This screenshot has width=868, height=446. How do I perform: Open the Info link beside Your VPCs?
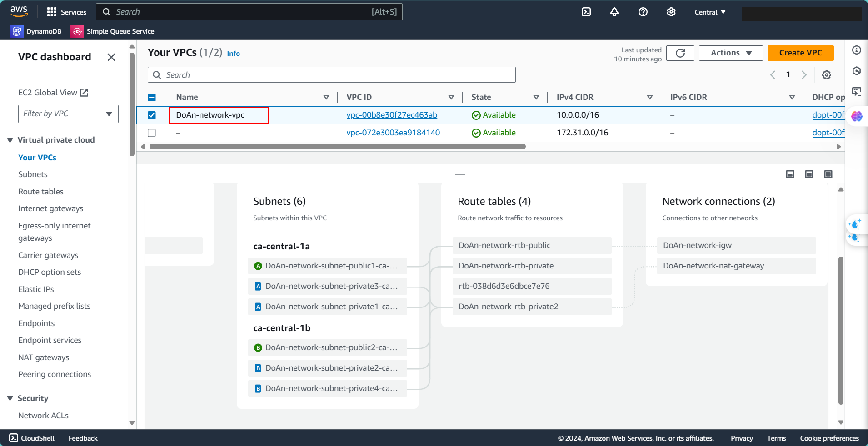(x=233, y=54)
